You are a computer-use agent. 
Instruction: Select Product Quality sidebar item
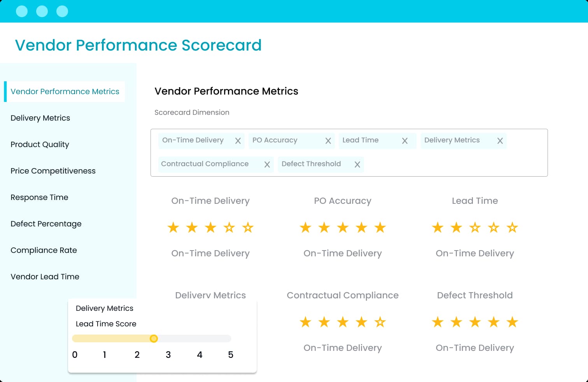(x=40, y=144)
